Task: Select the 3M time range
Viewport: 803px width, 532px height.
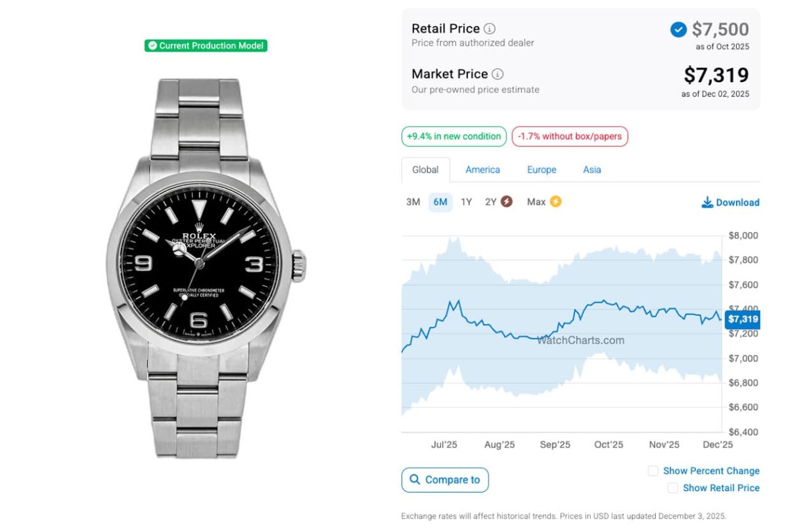Action: (x=413, y=202)
